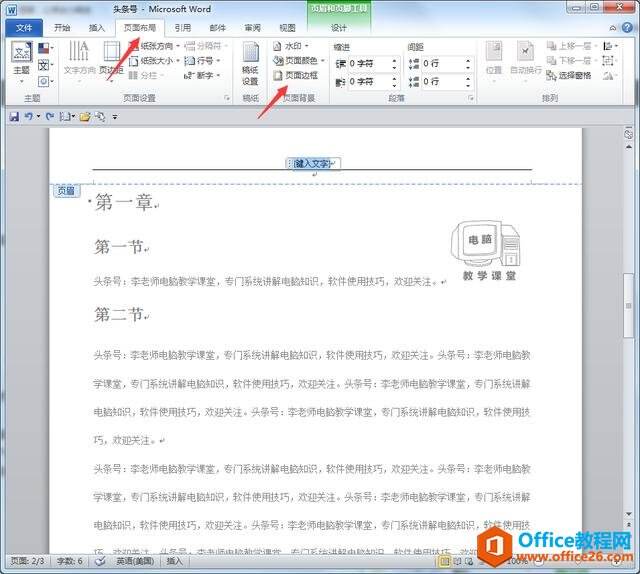Open the File (文件) tab

(x=24, y=28)
